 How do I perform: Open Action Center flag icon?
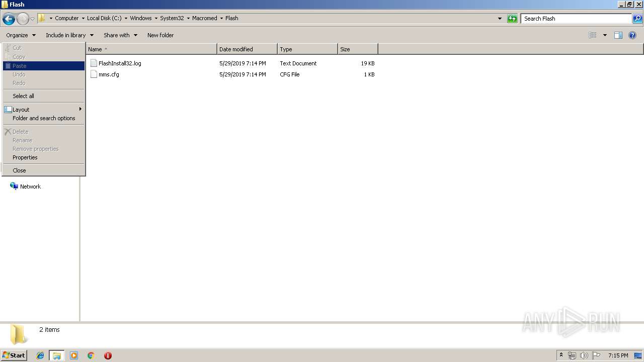tap(596, 355)
